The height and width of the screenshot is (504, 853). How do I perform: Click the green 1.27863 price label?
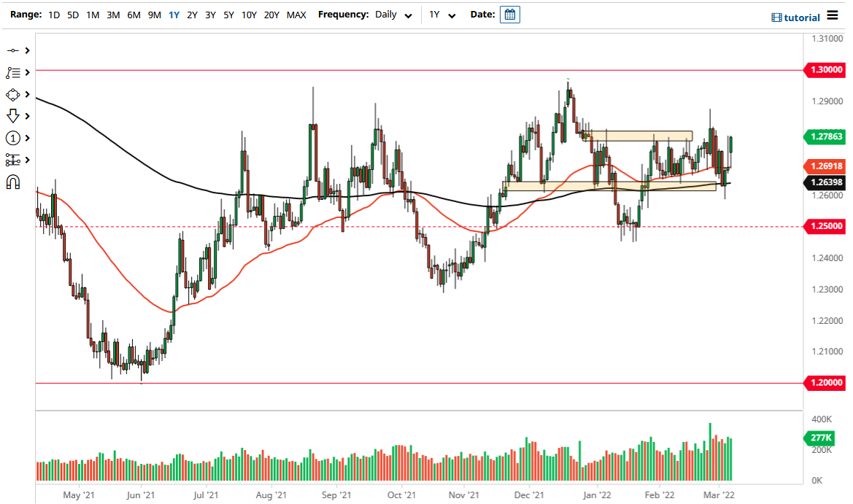(827, 137)
